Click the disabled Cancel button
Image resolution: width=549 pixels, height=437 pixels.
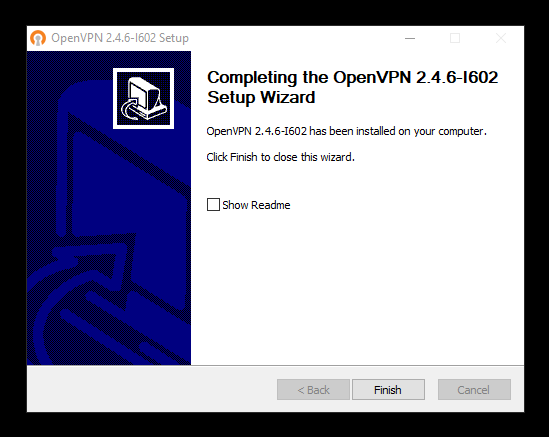pos(474,389)
